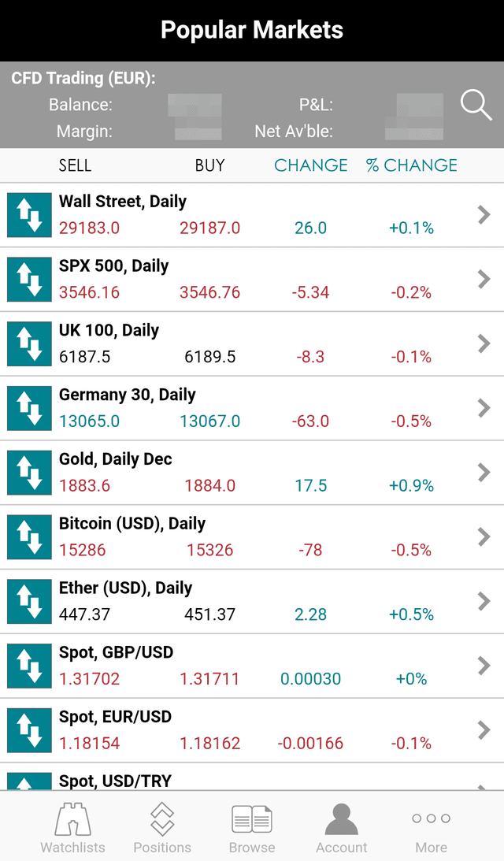This screenshot has height=861, width=504.
Task: Tap the blurred Balance value field
Action: 195,105
